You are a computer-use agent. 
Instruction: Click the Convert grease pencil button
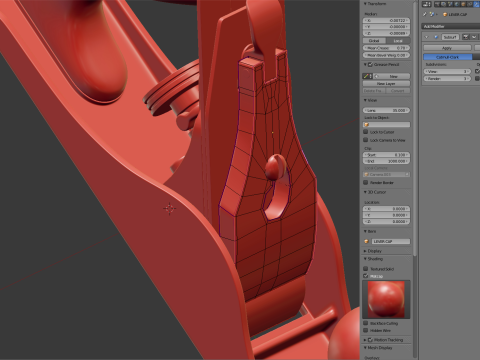[398, 91]
